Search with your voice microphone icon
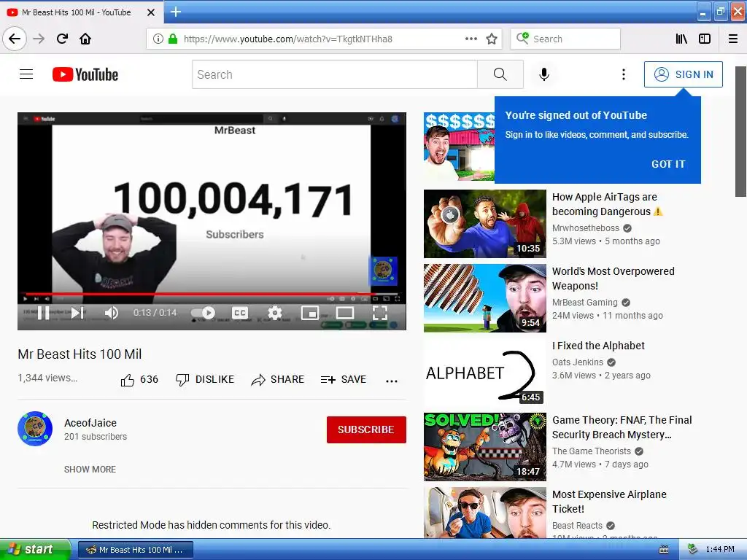 pos(544,74)
